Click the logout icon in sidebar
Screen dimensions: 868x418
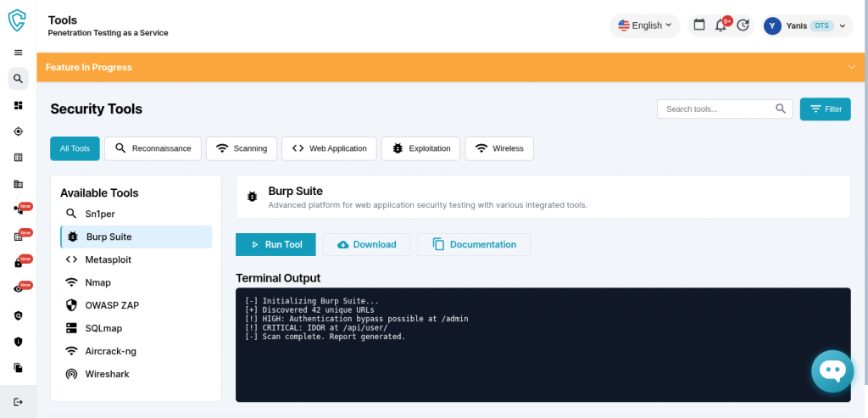[x=19, y=401]
